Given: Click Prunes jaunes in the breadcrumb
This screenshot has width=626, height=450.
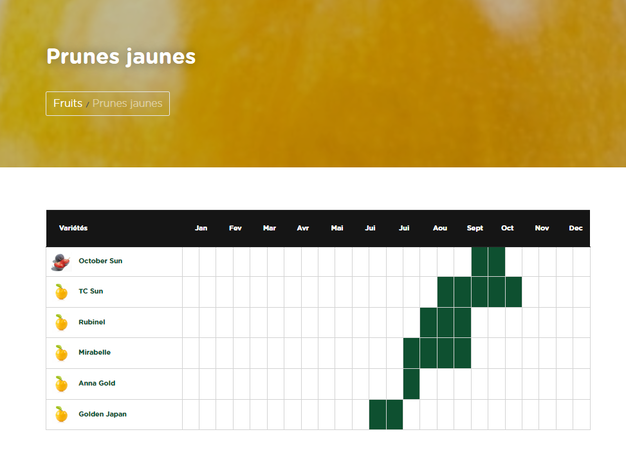Looking at the screenshot, I should [x=128, y=103].
